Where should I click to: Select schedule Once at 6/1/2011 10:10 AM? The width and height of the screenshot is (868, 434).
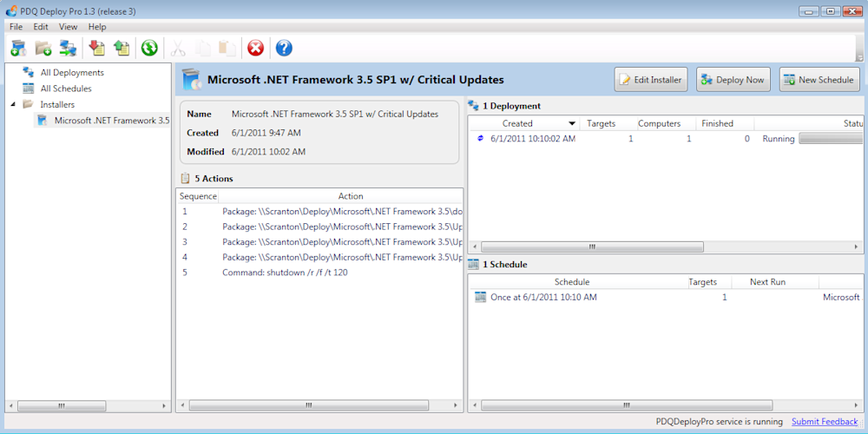(667, 297)
